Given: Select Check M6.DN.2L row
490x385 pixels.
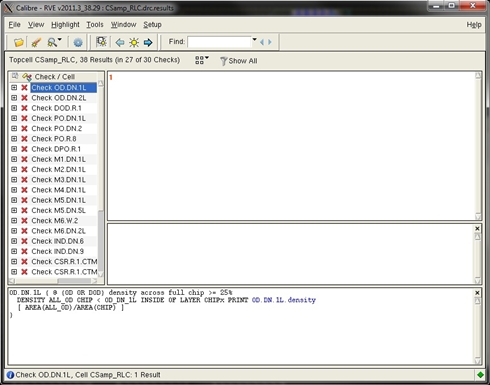Looking at the screenshot, I should pos(58,231).
